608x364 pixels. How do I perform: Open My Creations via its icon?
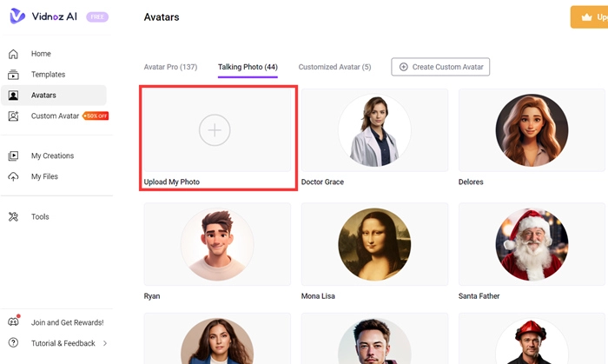13,156
